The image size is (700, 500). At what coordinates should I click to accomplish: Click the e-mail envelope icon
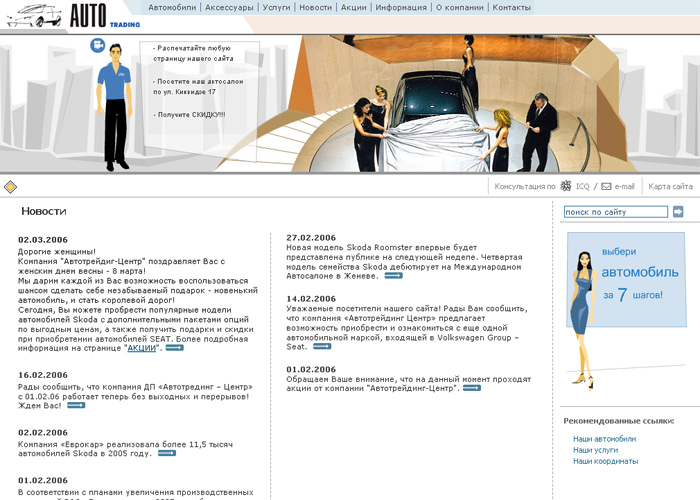click(606, 187)
